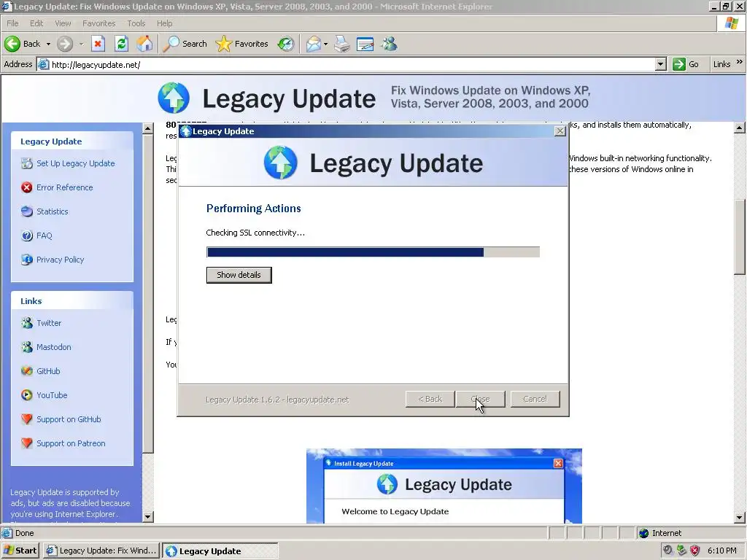
Task: Refresh the page with green arrows icon
Action: coord(122,44)
